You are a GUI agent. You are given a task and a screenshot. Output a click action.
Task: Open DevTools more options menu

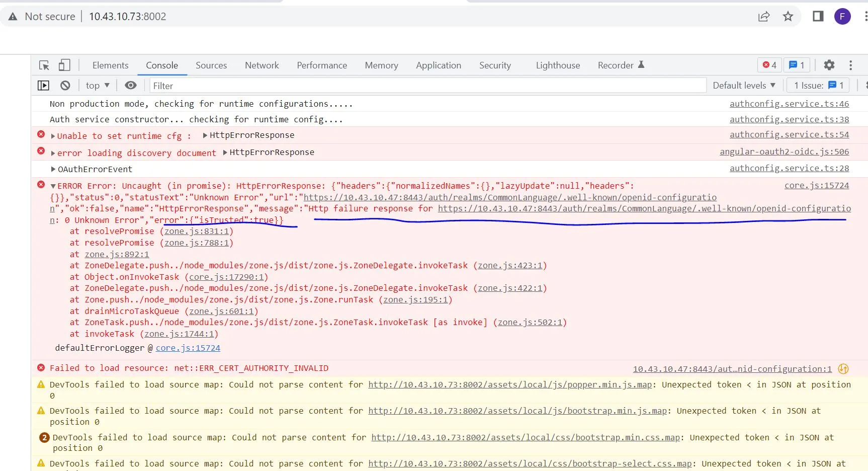pyautogui.click(x=851, y=65)
